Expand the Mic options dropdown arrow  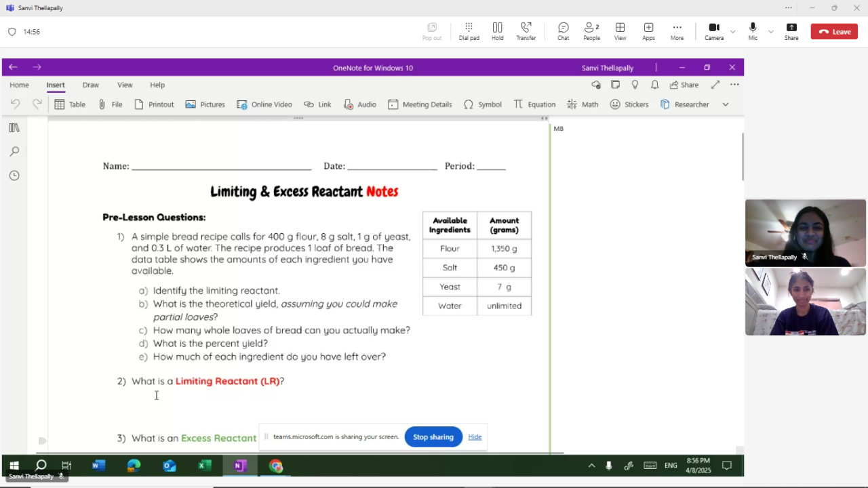click(770, 32)
